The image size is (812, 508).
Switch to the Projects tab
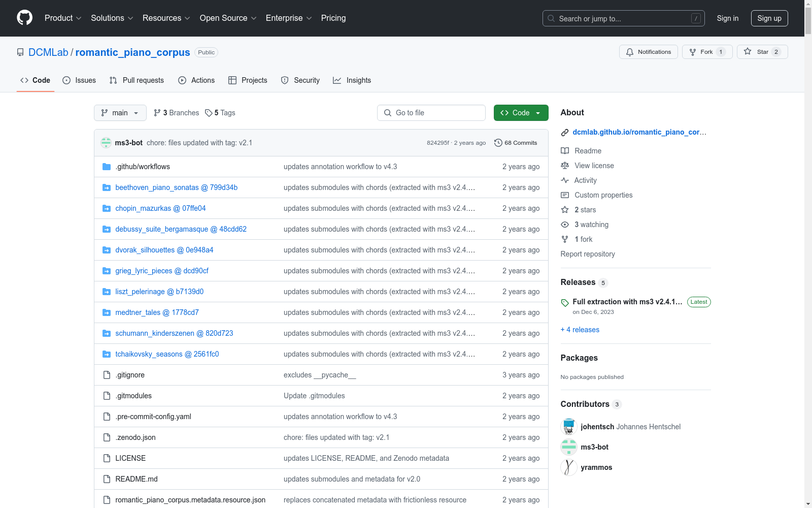click(x=248, y=80)
